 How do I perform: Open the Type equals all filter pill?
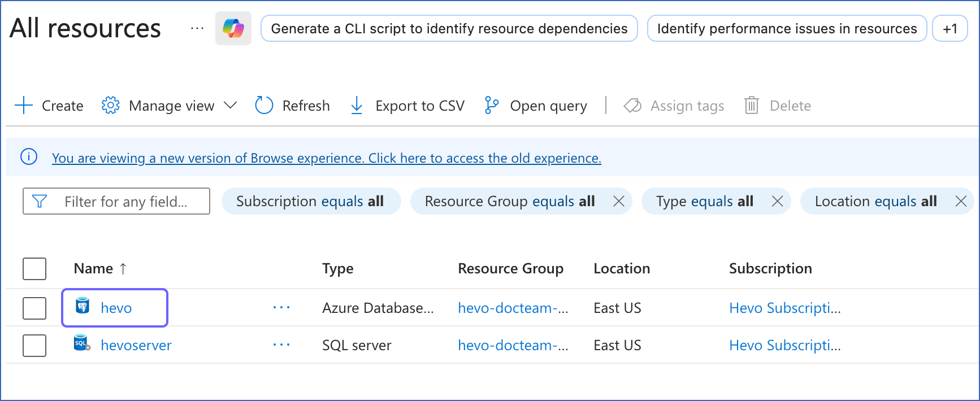pos(704,201)
